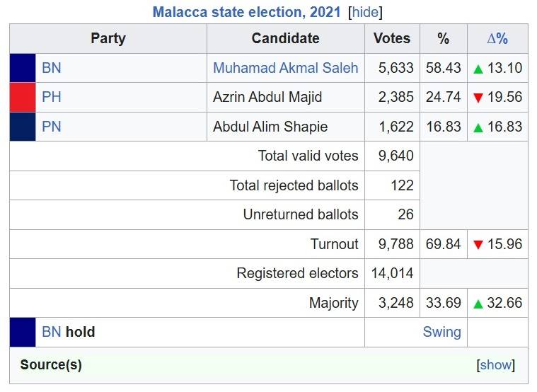The height and width of the screenshot is (392, 537).
Task: Follow the Swing link
Action: pos(441,332)
